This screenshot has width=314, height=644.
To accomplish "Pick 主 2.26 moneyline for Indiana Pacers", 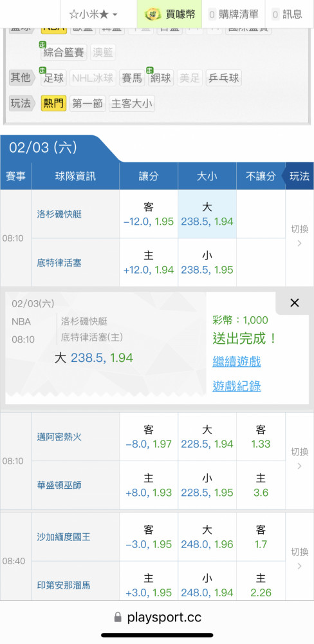I will point(261,585).
